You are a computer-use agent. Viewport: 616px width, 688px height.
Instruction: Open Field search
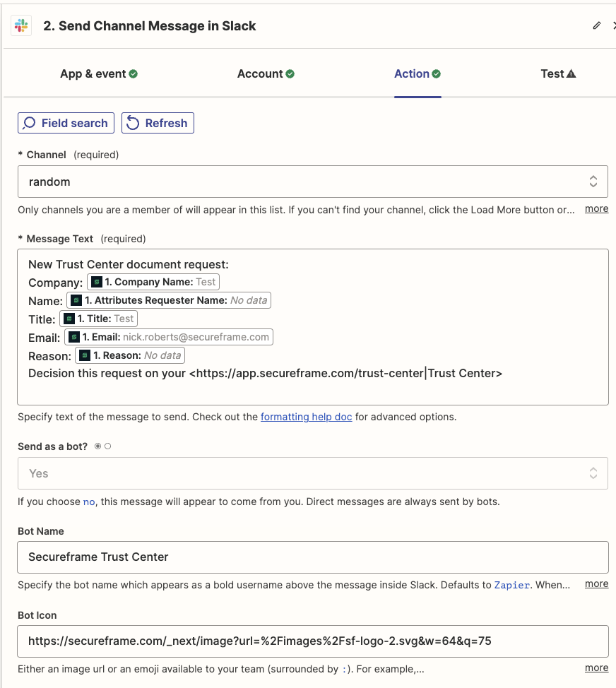[x=66, y=123]
